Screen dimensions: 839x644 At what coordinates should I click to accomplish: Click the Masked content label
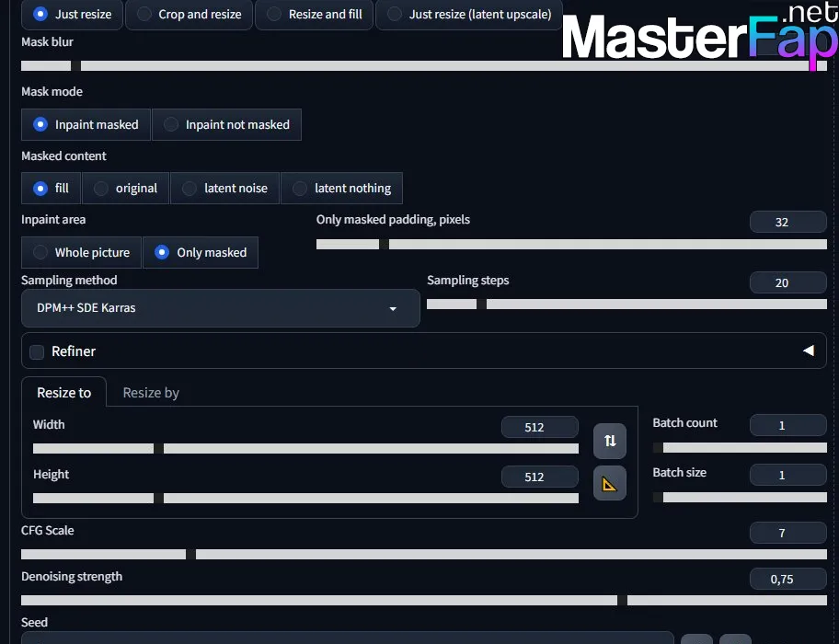tap(63, 155)
